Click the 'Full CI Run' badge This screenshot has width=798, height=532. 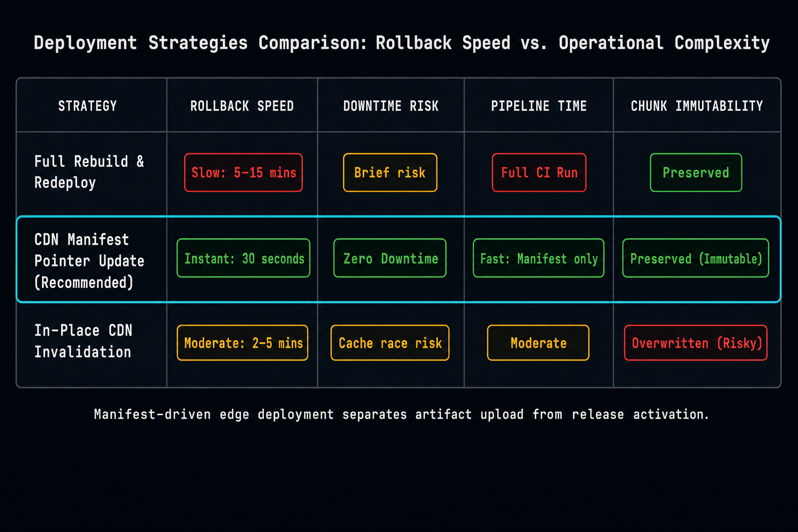(539, 172)
